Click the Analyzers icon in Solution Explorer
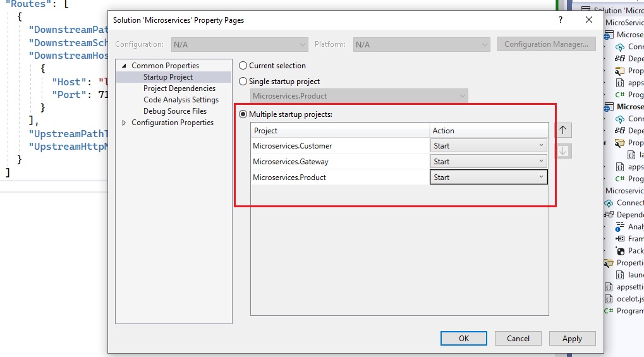Screen dimensions: 644x357 620,227
